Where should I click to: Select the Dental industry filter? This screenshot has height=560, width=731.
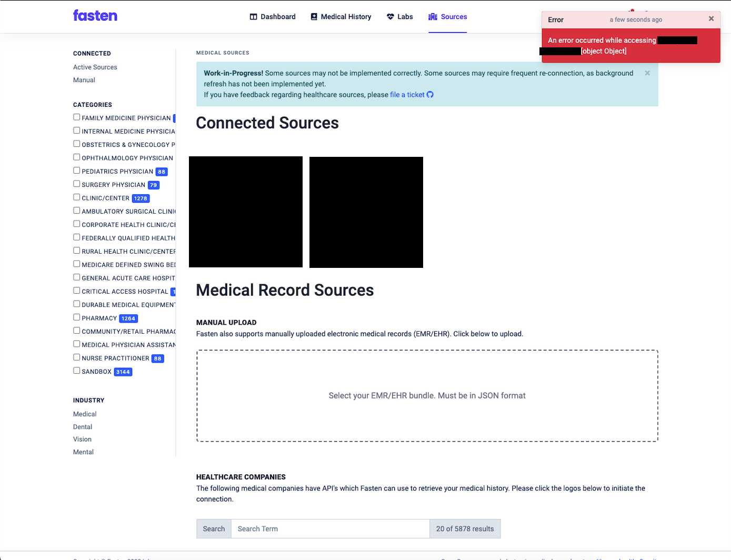(83, 426)
